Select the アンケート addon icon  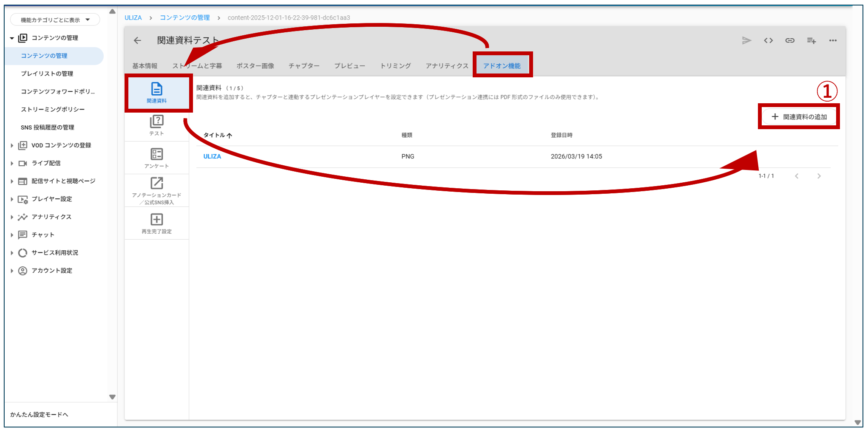(156, 158)
